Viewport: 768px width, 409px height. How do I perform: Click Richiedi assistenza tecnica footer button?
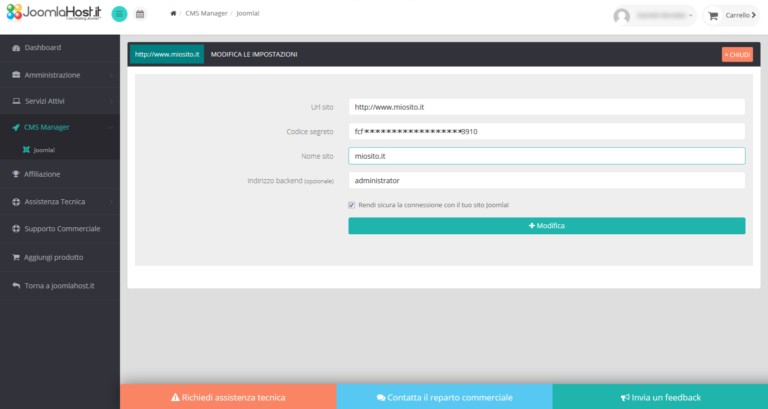(228, 397)
